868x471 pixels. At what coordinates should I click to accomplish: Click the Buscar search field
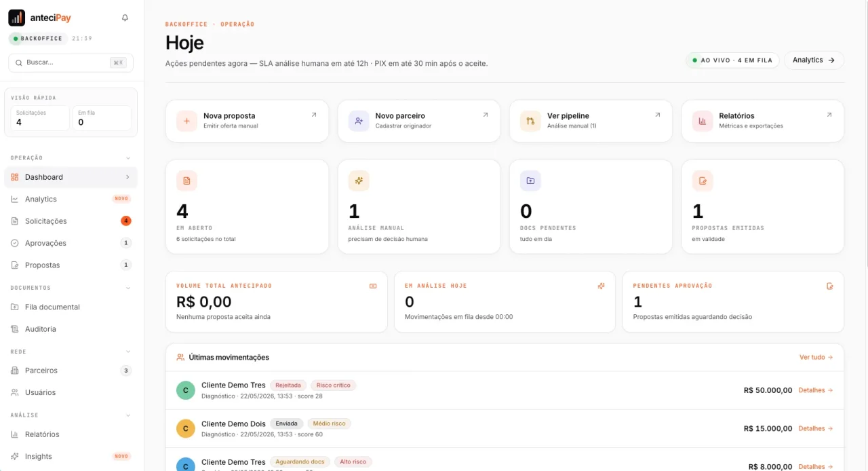[71, 62]
